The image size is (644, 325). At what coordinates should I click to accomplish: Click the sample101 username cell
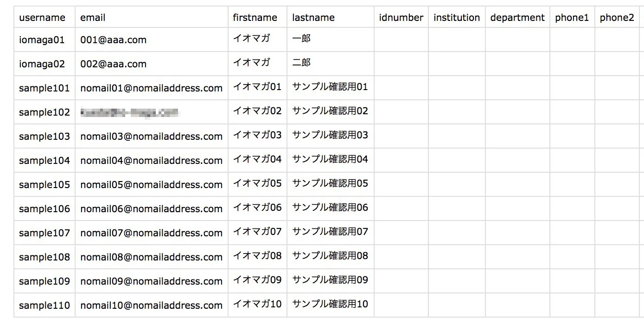coord(45,88)
